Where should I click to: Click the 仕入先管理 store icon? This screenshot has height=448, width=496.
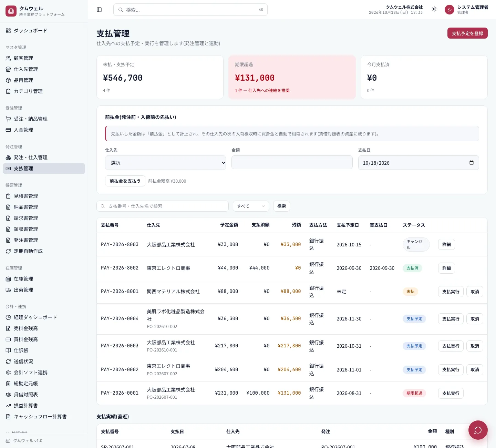pyautogui.click(x=8, y=69)
